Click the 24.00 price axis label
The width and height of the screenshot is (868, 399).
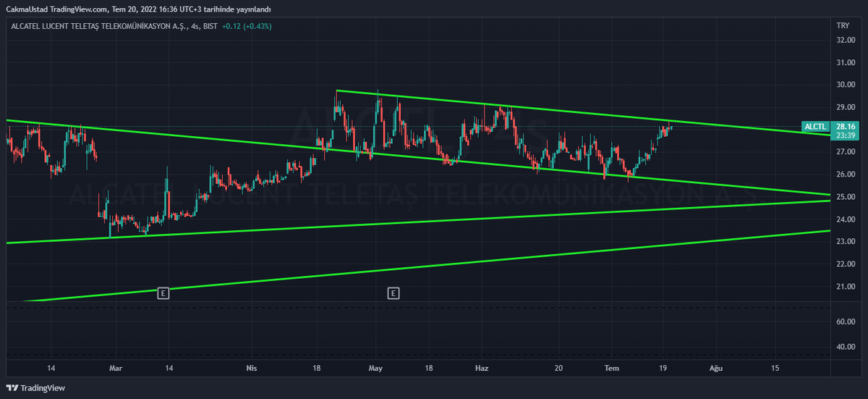click(x=845, y=219)
